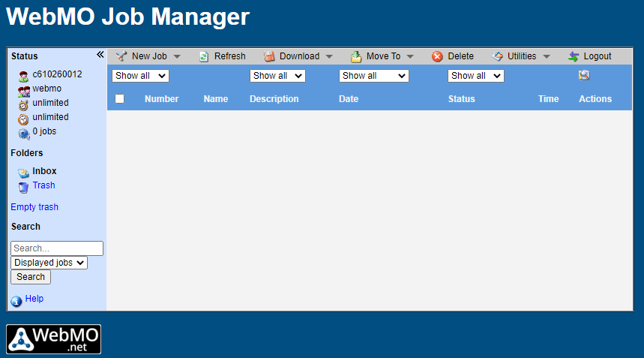The height and width of the screenshot is (358, 644).
Task: Sort by the Number column header
Action: [161, 99]
